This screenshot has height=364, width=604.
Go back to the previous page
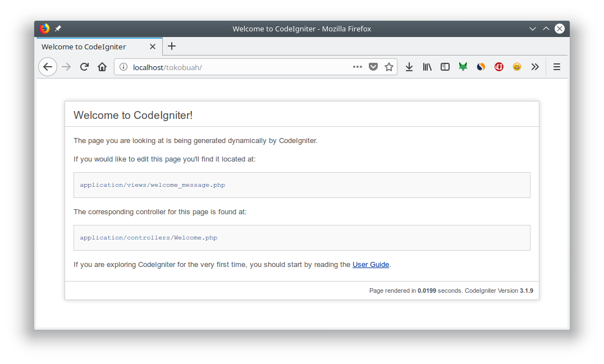point(48,67)
